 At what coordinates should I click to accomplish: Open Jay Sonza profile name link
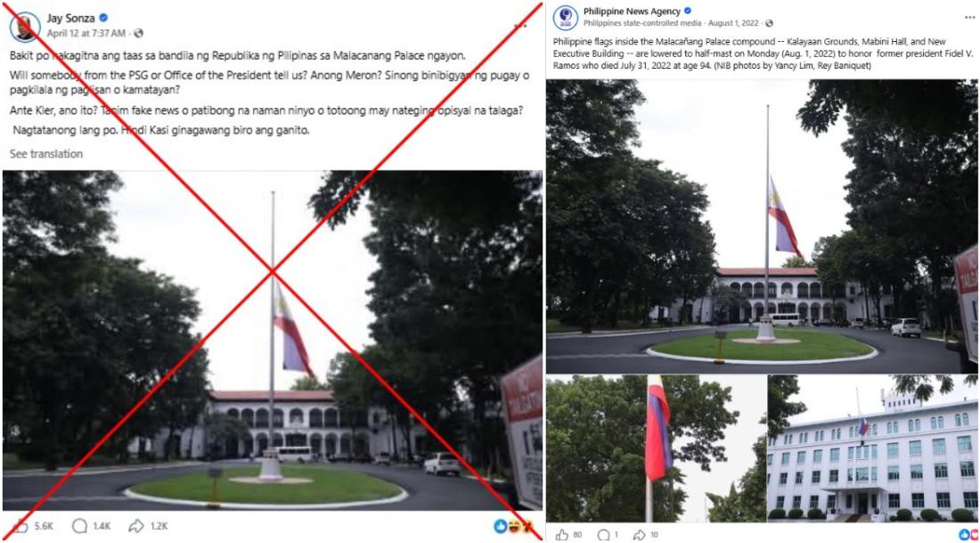click(x=70, y=18)
